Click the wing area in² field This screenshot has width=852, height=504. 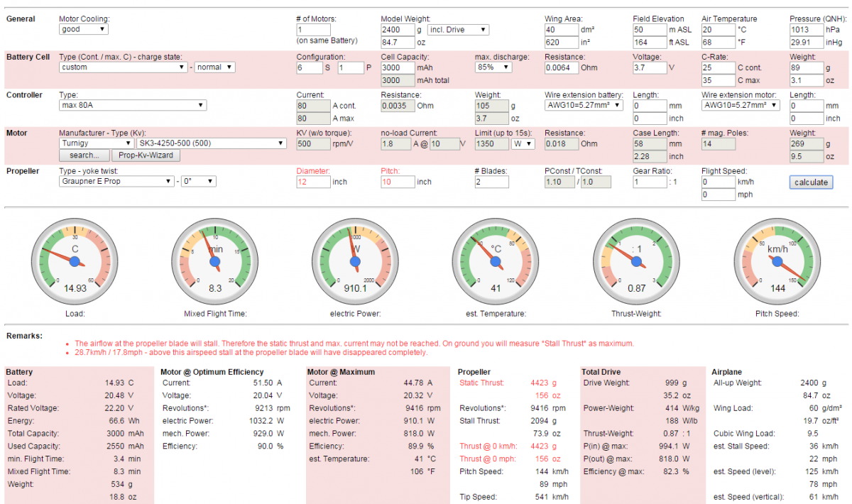coord(561,43)
